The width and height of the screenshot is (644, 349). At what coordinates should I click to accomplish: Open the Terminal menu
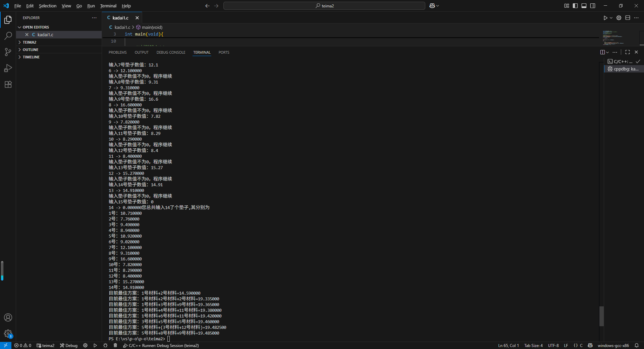(108, 6)
